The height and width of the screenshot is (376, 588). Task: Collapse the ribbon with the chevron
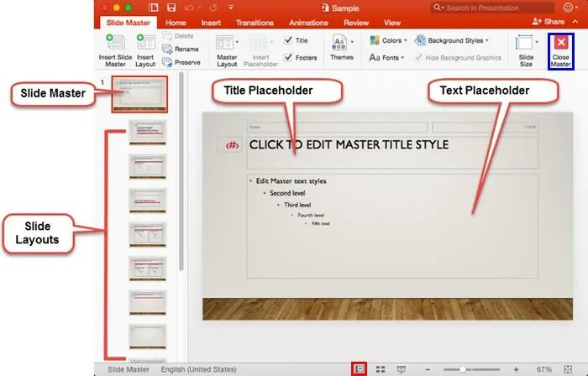click(x=575, y=22)
